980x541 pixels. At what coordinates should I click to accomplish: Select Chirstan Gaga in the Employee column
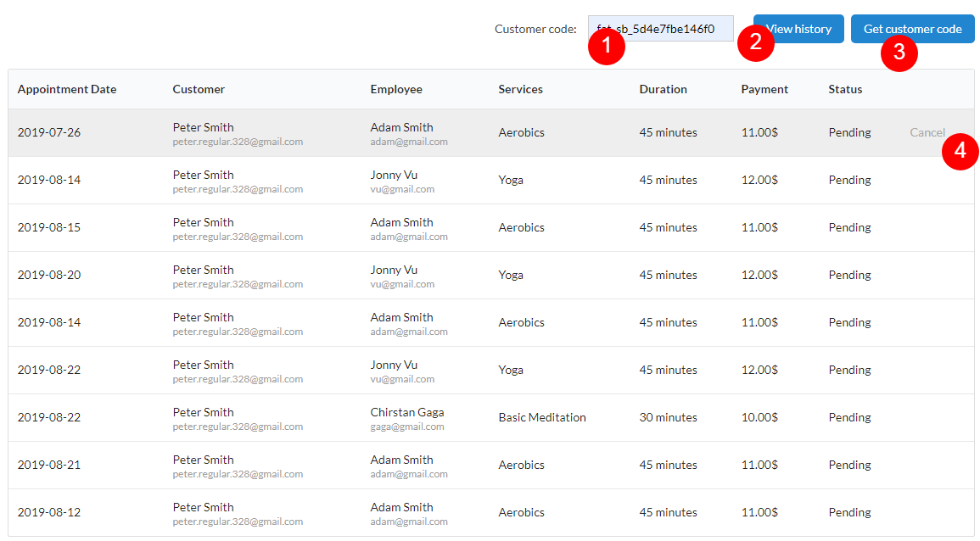pyautogui.click(x=406, y=411)
